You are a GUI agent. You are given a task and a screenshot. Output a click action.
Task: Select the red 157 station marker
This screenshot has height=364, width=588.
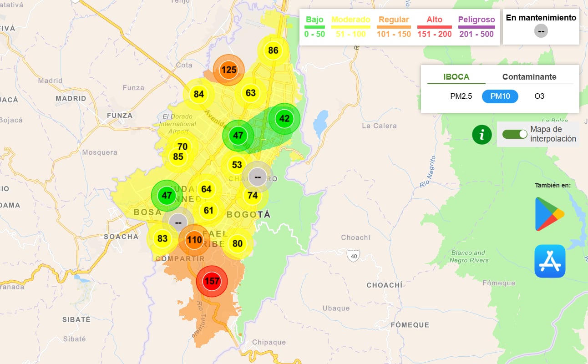pos(212,281)
